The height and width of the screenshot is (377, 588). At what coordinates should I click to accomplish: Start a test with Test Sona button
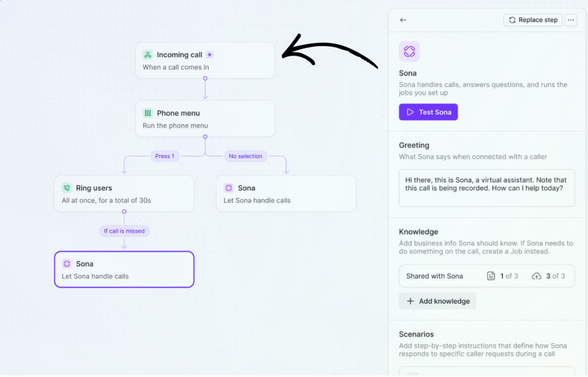[428, 112]
